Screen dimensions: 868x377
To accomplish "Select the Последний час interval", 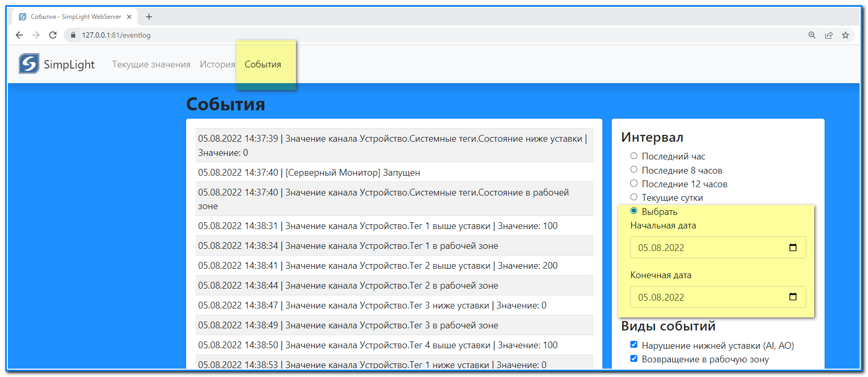I will coord(634,156).
